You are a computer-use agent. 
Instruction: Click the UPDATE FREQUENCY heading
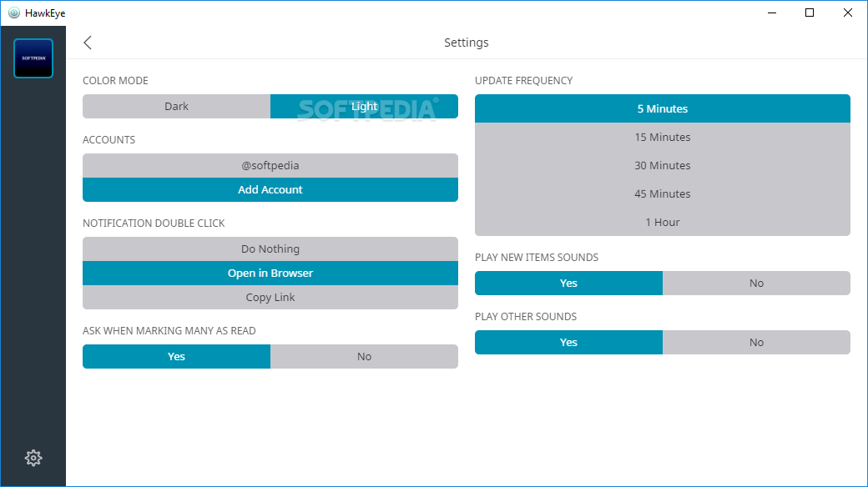(523, 81)
